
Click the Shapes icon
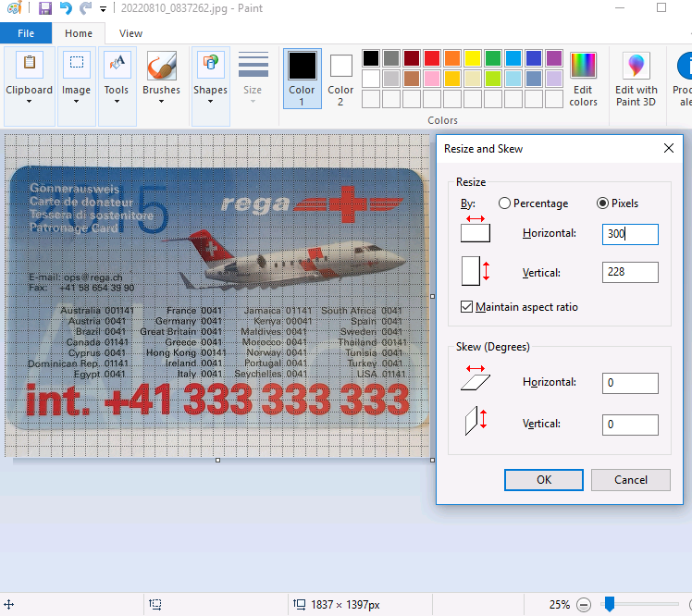click(211, 65)
